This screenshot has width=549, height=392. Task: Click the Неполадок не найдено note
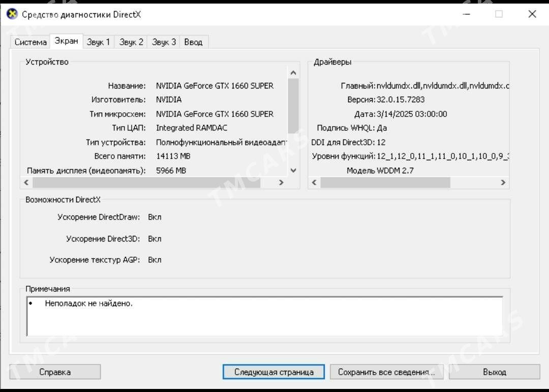point(88,304)
